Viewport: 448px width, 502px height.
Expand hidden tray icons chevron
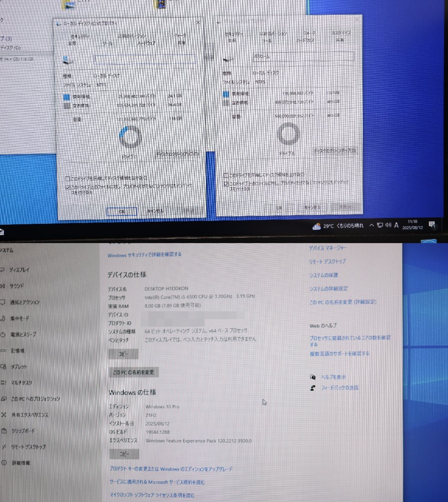click(x=372, y=225)
